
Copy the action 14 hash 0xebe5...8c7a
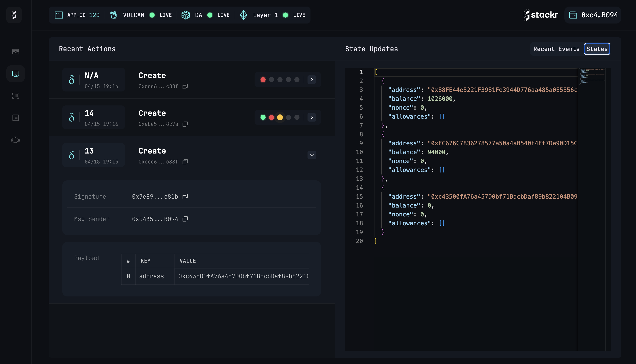[185, 124]
